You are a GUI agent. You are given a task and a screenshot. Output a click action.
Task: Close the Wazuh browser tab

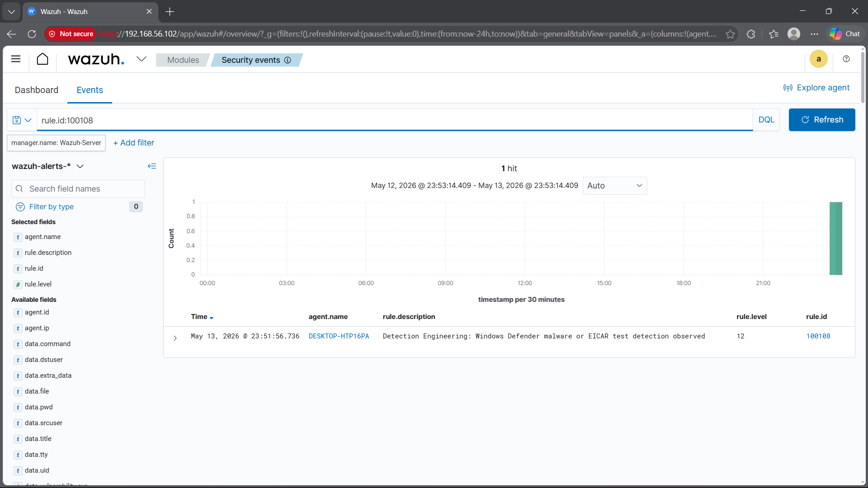click(x=149, y=11)
